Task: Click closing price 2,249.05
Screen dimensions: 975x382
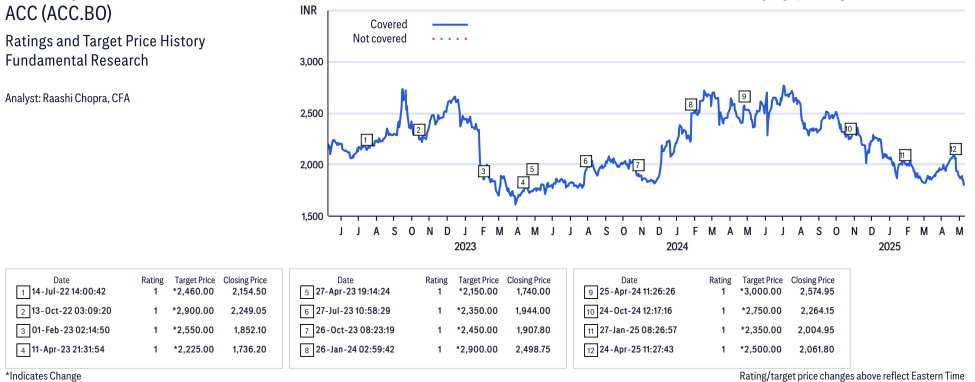Action: (x=249, y=310)
